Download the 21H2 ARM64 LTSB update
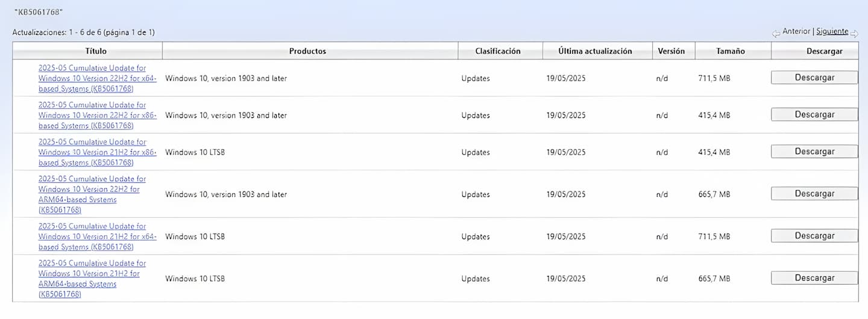This screenshot has height=319, width=868. tap(814, 278)
